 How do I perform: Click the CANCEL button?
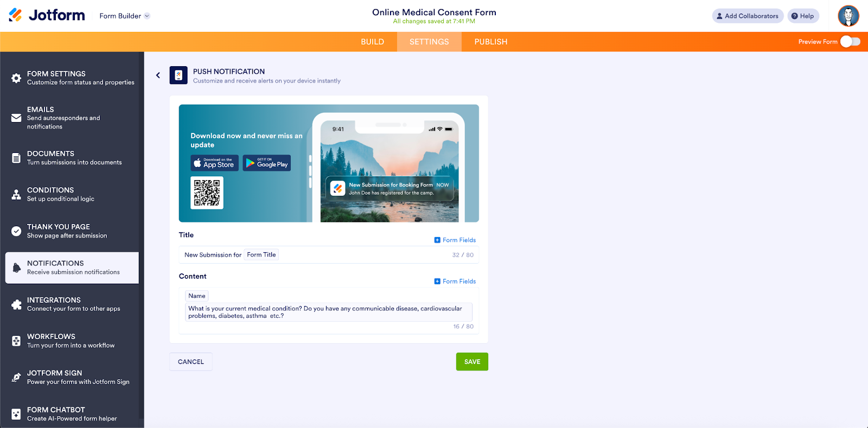(x=190, y=362)
